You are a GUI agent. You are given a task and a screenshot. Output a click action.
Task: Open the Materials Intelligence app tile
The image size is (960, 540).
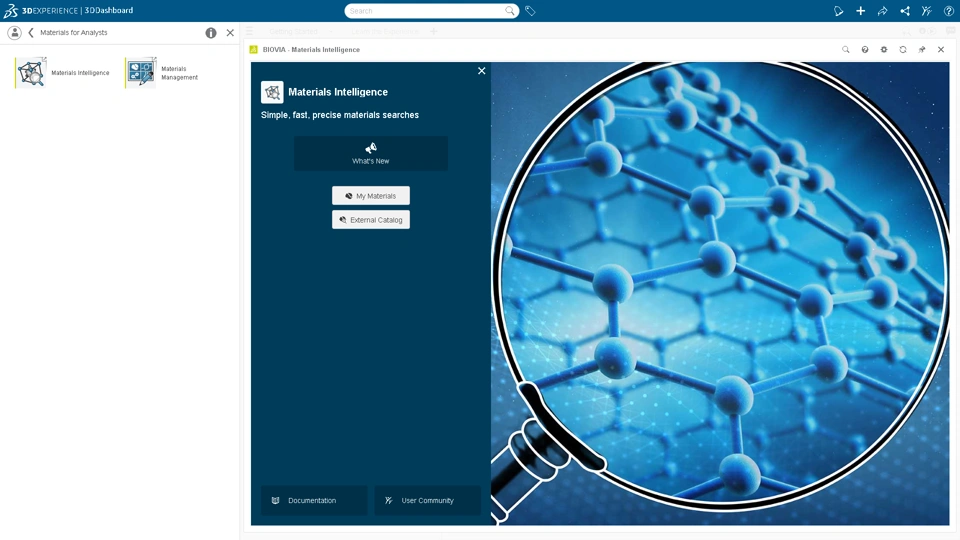(x=62, y=72)
